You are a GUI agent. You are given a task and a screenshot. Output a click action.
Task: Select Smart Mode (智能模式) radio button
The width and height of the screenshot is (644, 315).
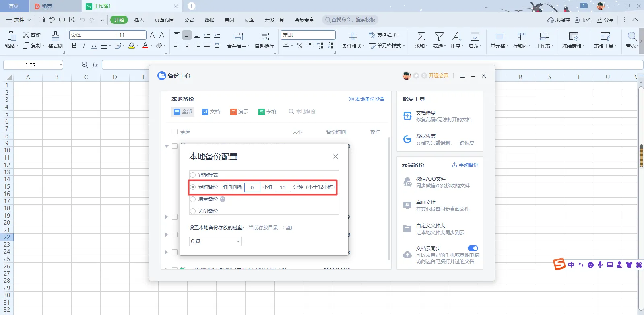tap(193, 175)
